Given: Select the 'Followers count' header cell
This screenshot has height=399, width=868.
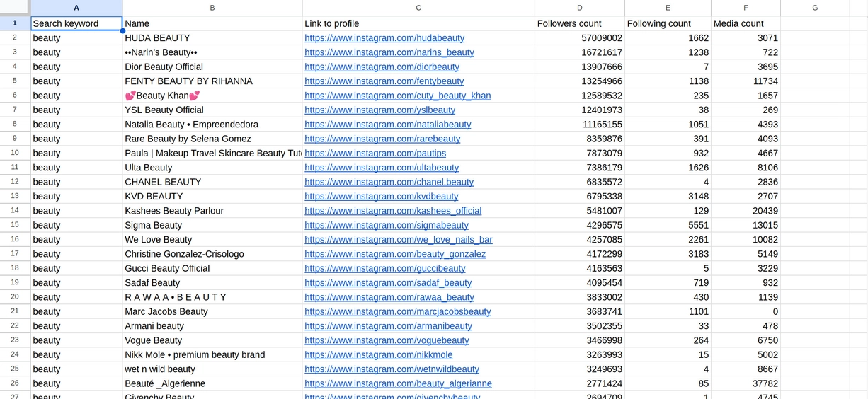Looking at the screenshot, I should pyautogui.click(x=579, y=23).
